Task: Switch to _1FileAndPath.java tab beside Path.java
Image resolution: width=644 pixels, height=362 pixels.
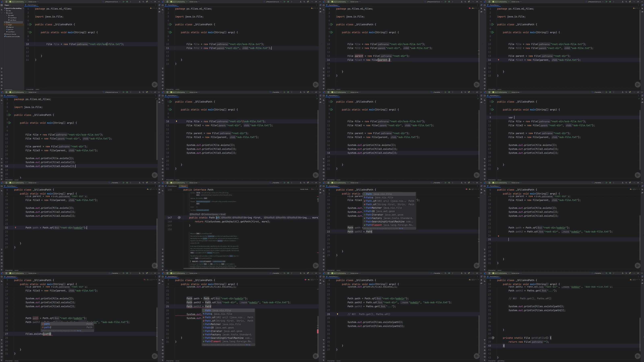Action: [171, 186]
